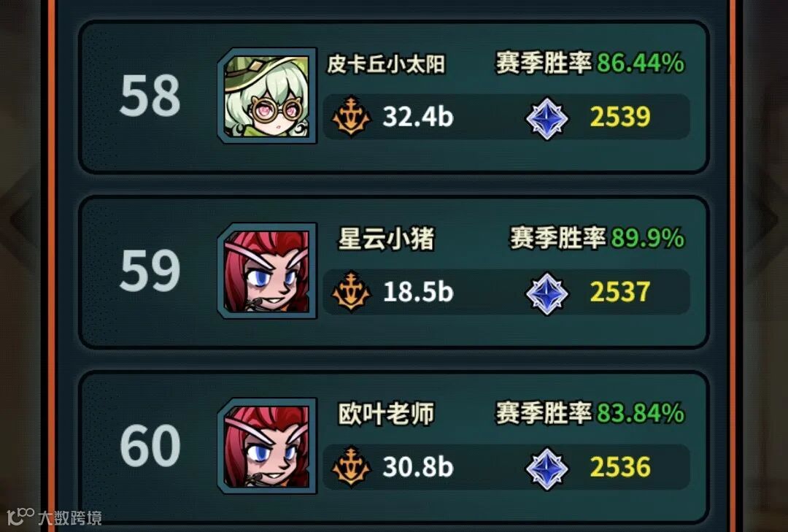The height and width of the screenshot is (532, 788).
Task: Select player name 星云小猪
Action: point(386,239)
